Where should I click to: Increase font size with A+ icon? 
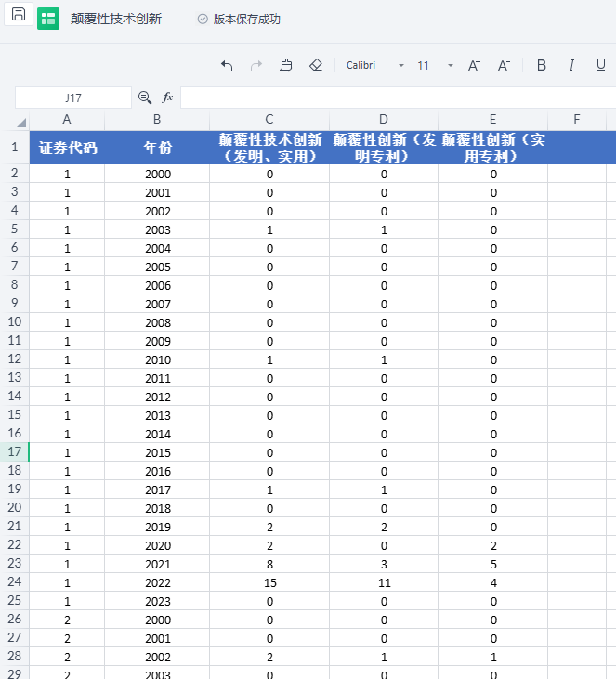tap(475, 65)
